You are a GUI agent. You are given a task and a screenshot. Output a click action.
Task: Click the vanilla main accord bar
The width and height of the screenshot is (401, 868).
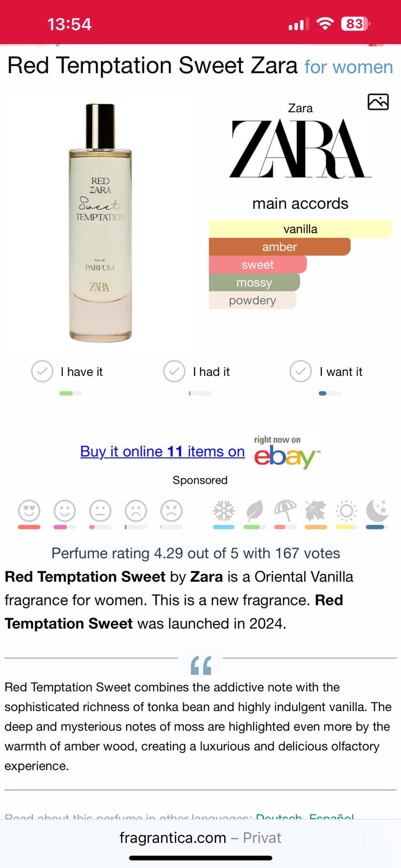pos(300,229)
